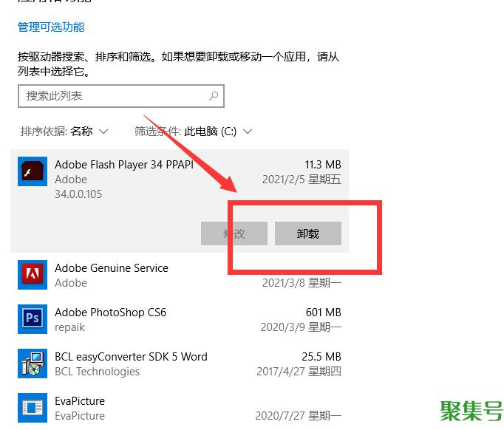Open the 筛选条件: 此电脑 (C:) dropdown

[x=193, y=131]
